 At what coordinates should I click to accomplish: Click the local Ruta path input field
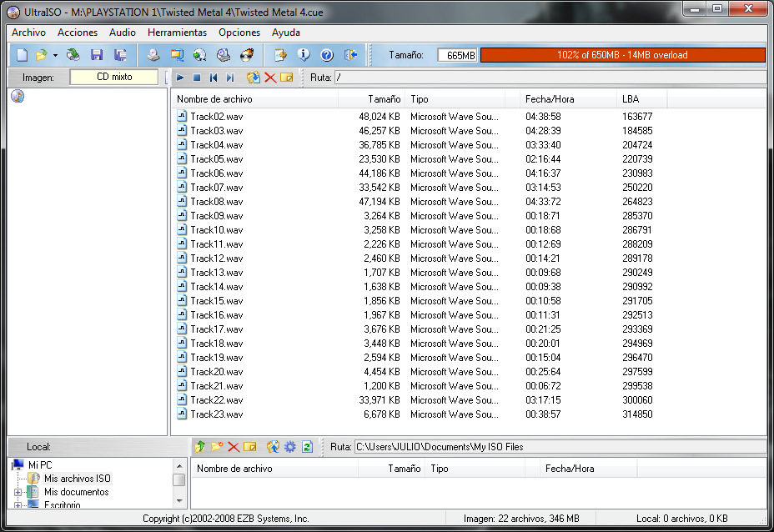tap(559, 447)
